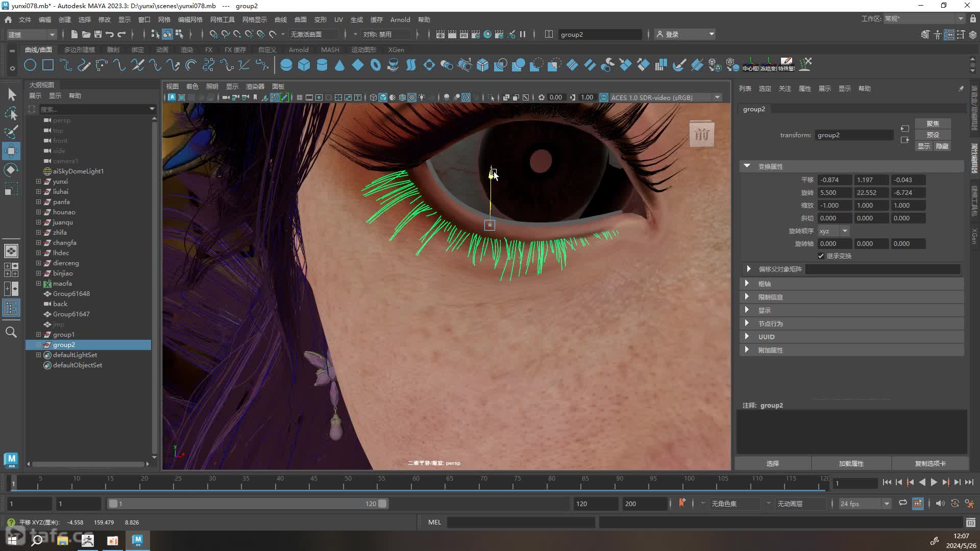Click the 预设 button
The width and height of the screenshot is (980, 551).
(933, 135)
